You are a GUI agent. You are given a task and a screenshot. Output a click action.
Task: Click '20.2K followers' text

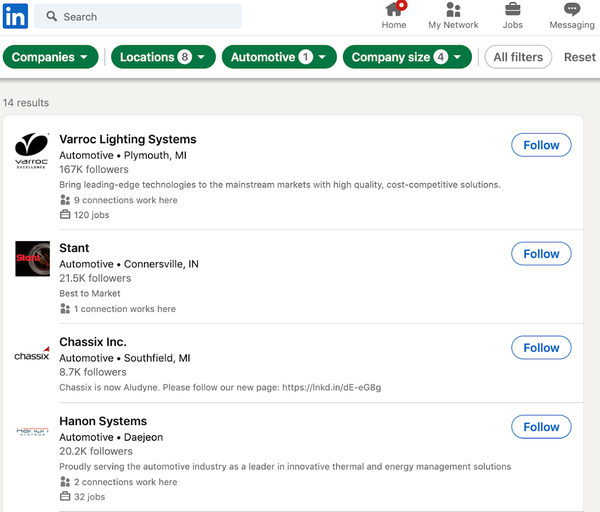click(96, 451)
